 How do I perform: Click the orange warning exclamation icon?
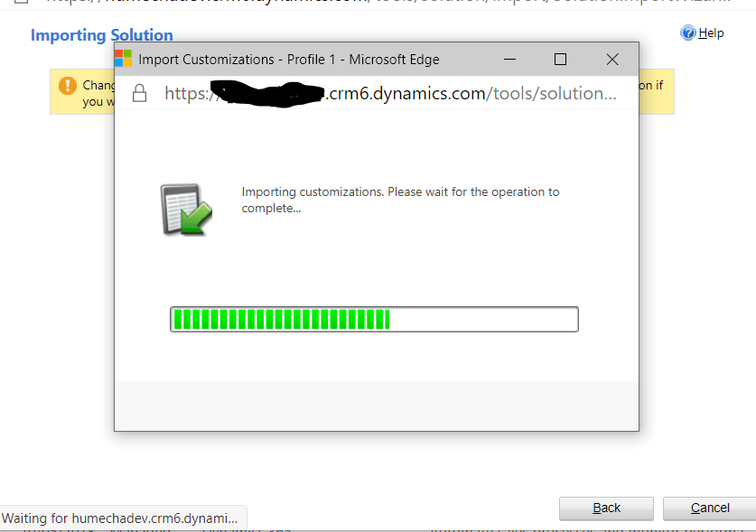click(68, 86)
